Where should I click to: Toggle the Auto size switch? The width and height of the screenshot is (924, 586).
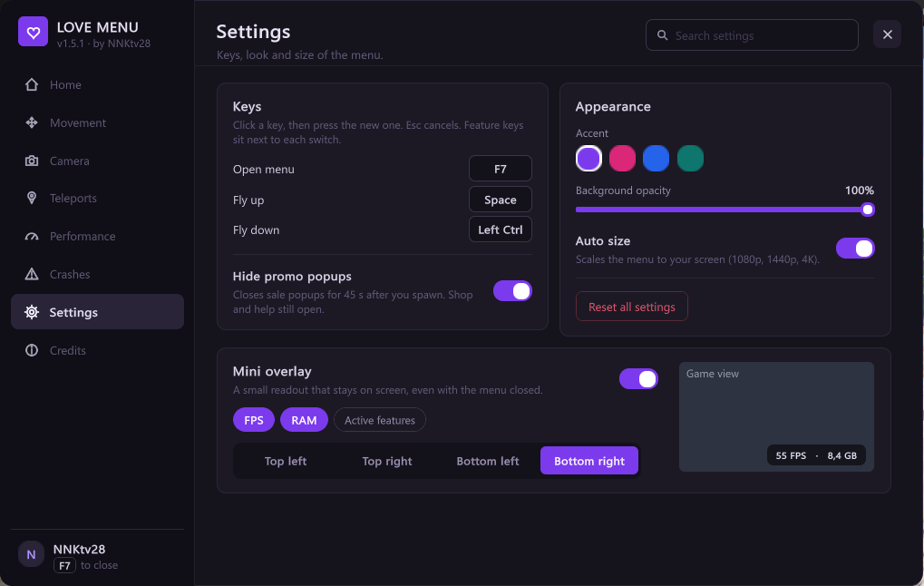point(855,249)
